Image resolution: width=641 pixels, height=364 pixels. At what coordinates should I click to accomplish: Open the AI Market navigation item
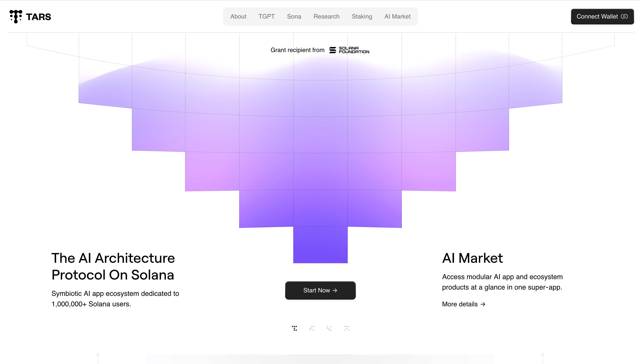[x=397, y=17]
